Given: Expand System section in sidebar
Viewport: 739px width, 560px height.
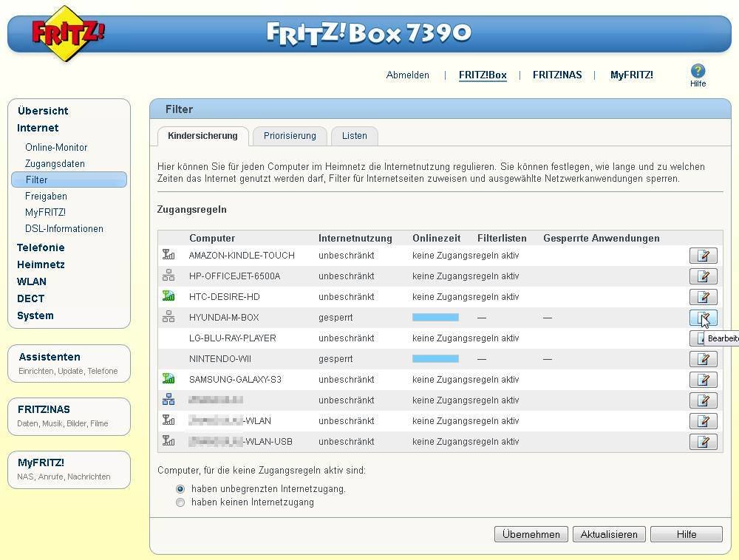Looking at the screenshot, I should (x=35, y=315).
